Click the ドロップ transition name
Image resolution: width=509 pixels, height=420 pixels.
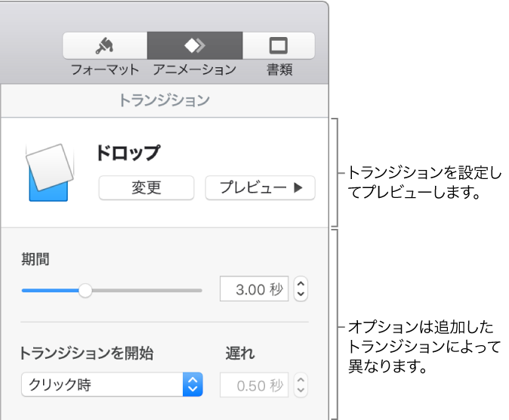point(128,153)
